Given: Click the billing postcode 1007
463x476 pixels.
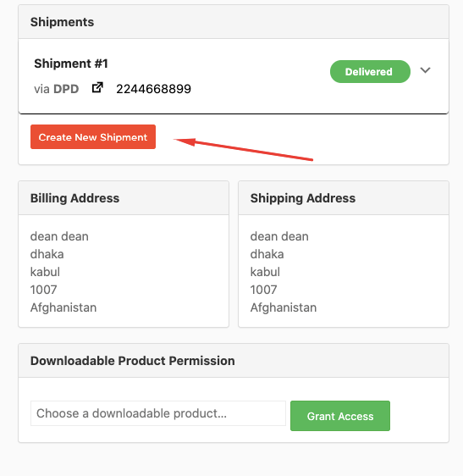Looking at the screenshot, I should (x=43, y=290).
